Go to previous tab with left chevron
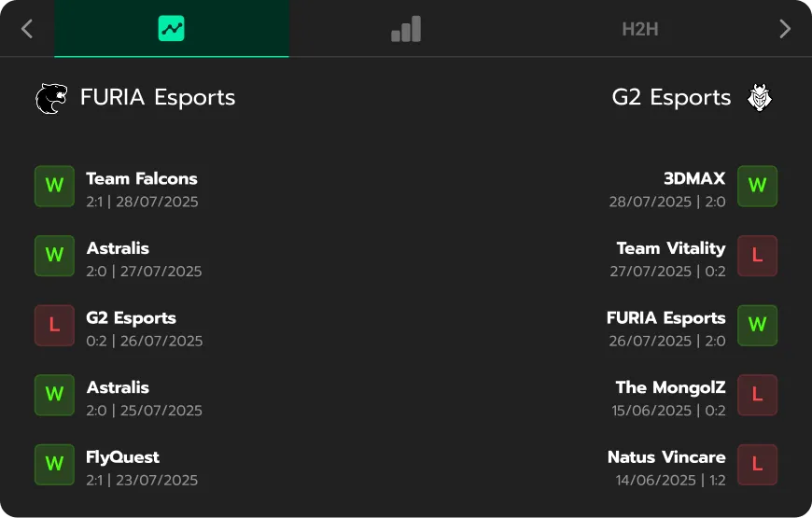This screenshot has height=518, width=812. (x=27, y=29)
